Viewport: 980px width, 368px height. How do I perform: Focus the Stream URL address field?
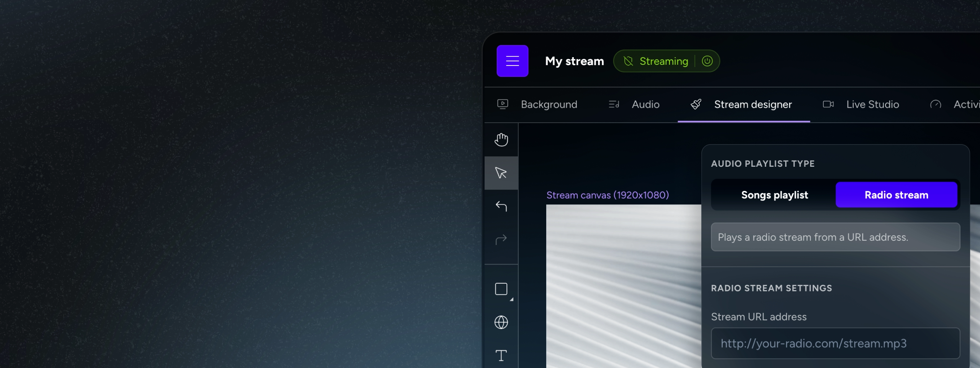pos(835,343)
